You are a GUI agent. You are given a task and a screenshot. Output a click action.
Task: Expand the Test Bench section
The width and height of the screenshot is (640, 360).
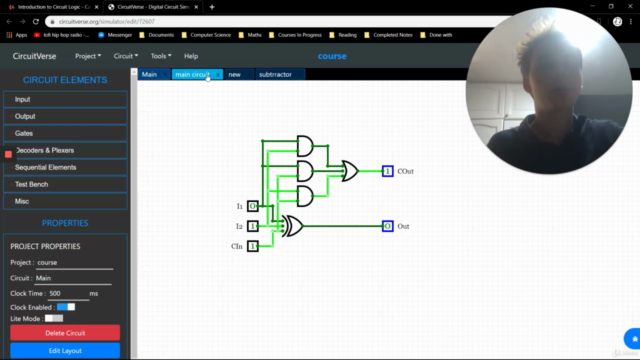pyautogui.click(x=65, y=184)
